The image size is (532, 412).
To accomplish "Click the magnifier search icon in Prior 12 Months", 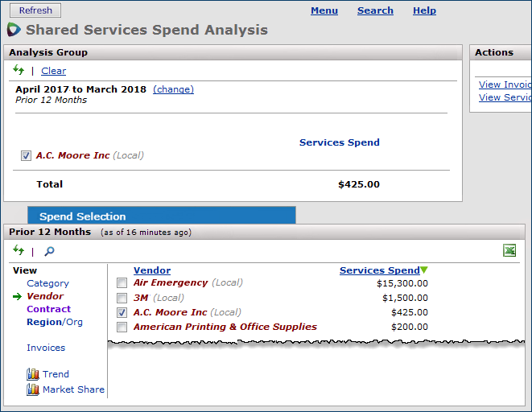I will (49, 251).
